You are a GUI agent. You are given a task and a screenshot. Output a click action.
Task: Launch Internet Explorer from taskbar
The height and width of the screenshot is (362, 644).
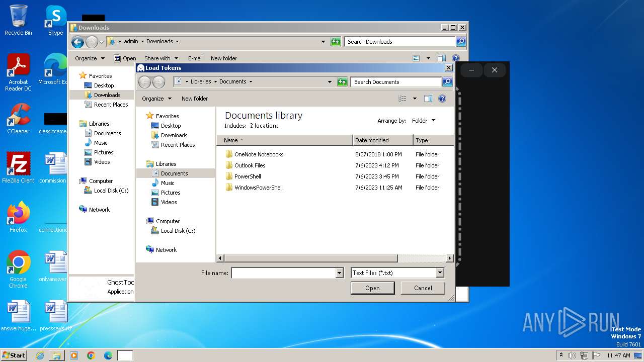(40, 355)
